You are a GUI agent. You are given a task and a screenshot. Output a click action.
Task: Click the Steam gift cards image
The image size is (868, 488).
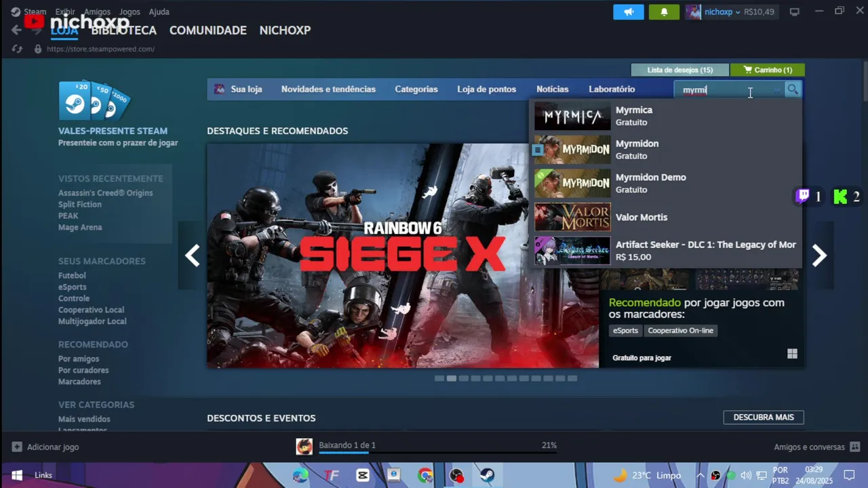[x=94, y=101]
